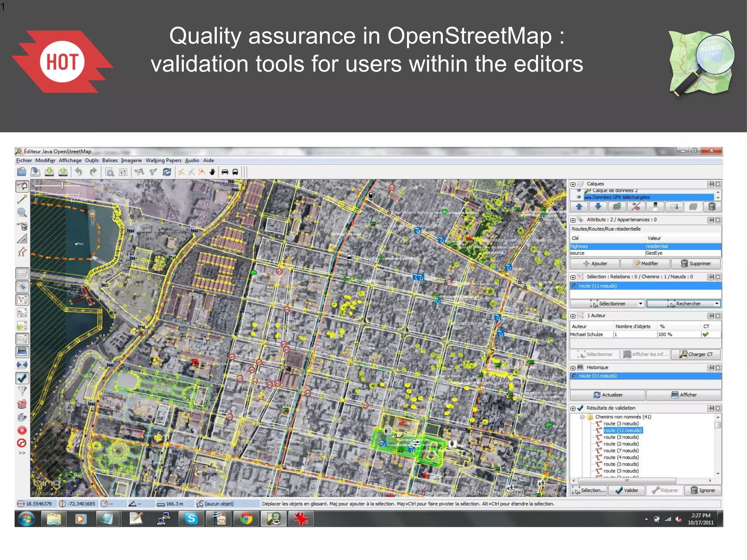Click the download data green arrow icon
The height and width of the screenshot is (560, 747).
[49, 172]
